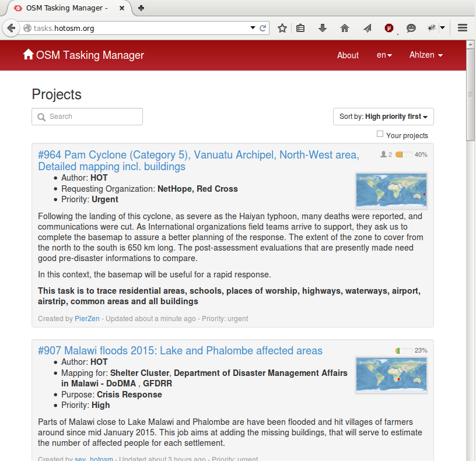This screenshot has height=461, width=476.
Task: Open project #907 Malawi floods link
Action: [x=180, y=351]
